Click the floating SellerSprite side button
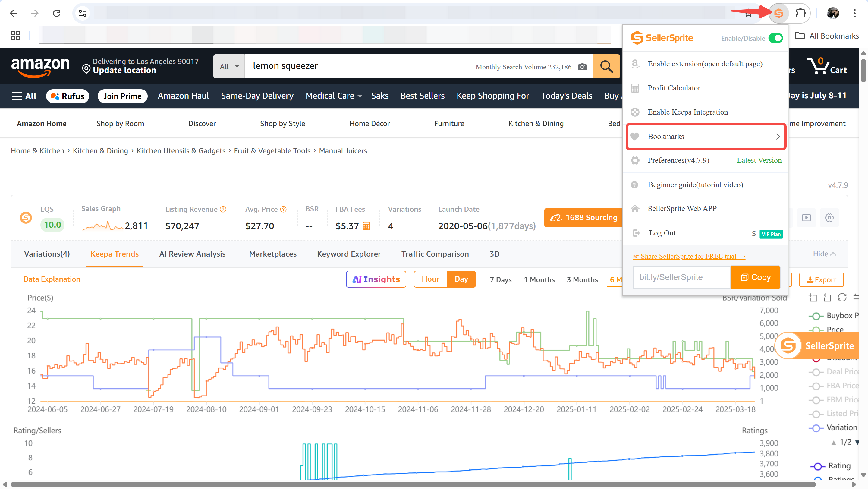The image size is (868, 489). pos(817,345)
